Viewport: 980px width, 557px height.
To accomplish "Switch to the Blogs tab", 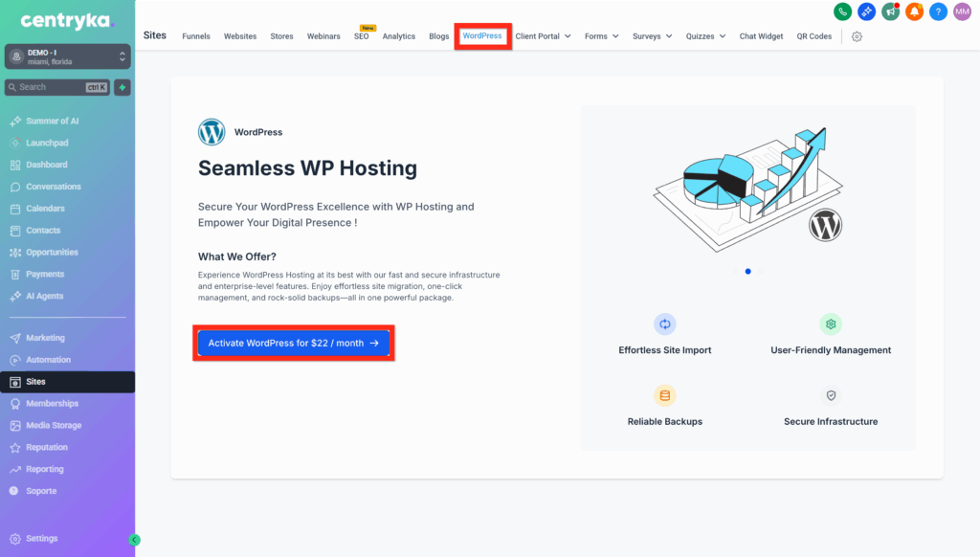I will [438, 36].
